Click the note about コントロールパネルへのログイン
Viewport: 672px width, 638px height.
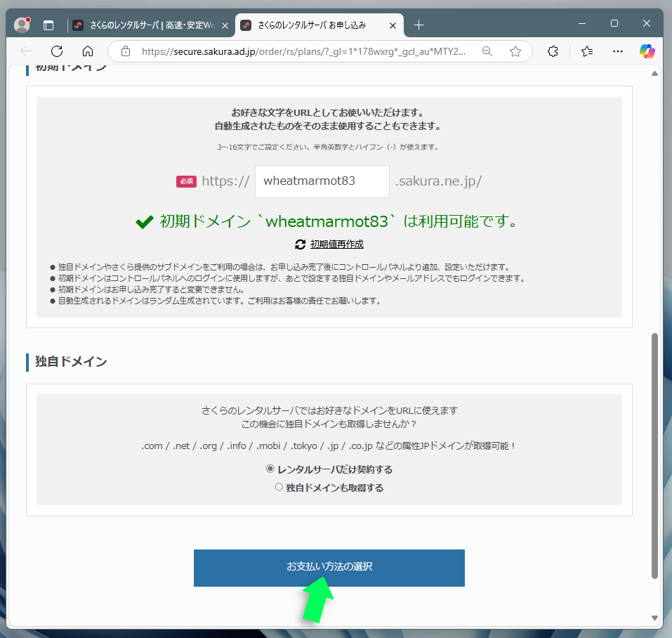(x=291, y=279)
